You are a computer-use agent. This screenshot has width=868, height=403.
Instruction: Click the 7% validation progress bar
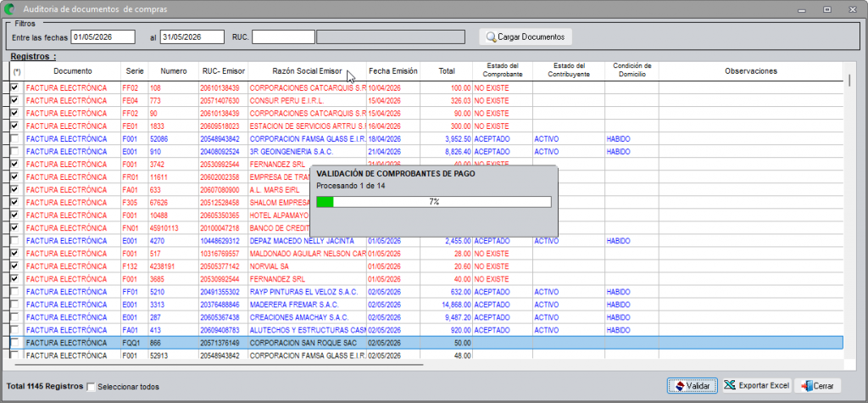[x=433, y=202]
